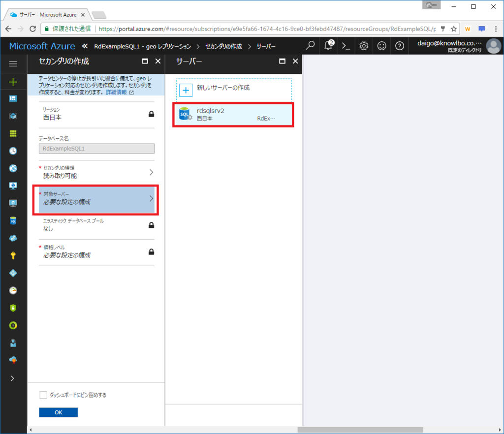Click browser back arrow
The height and width of the screenshot is (434, 504).
pos(8,29)
